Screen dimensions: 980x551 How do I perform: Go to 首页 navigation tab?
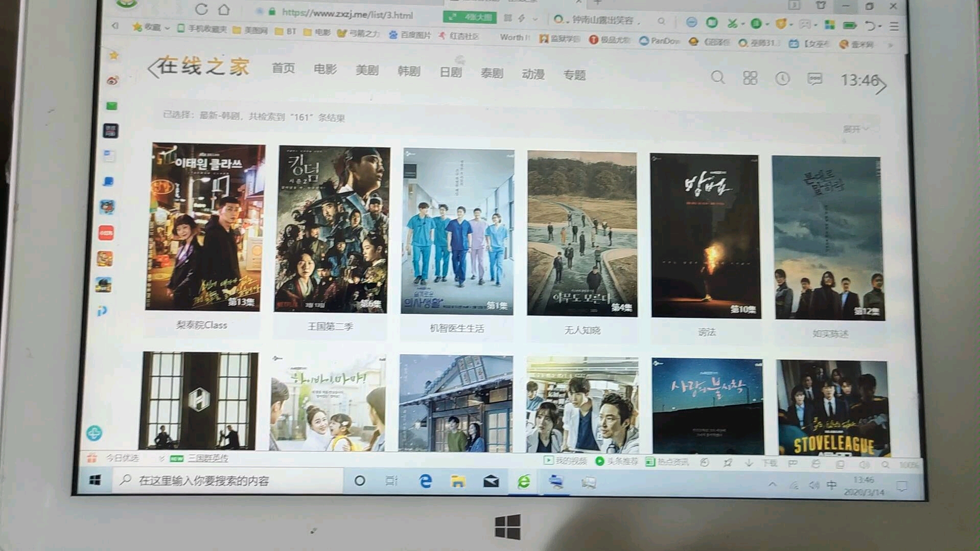[x=283, y=68]
